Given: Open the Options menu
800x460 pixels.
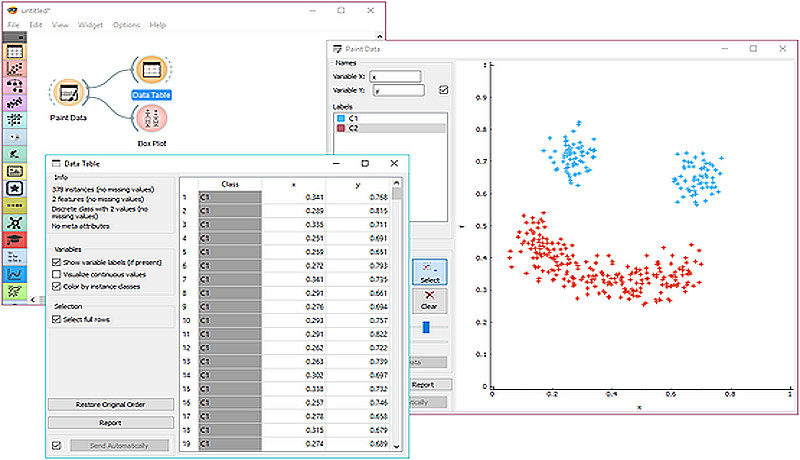Looking at the screenshot, I should pyautogui.click(x=126, y=24).
